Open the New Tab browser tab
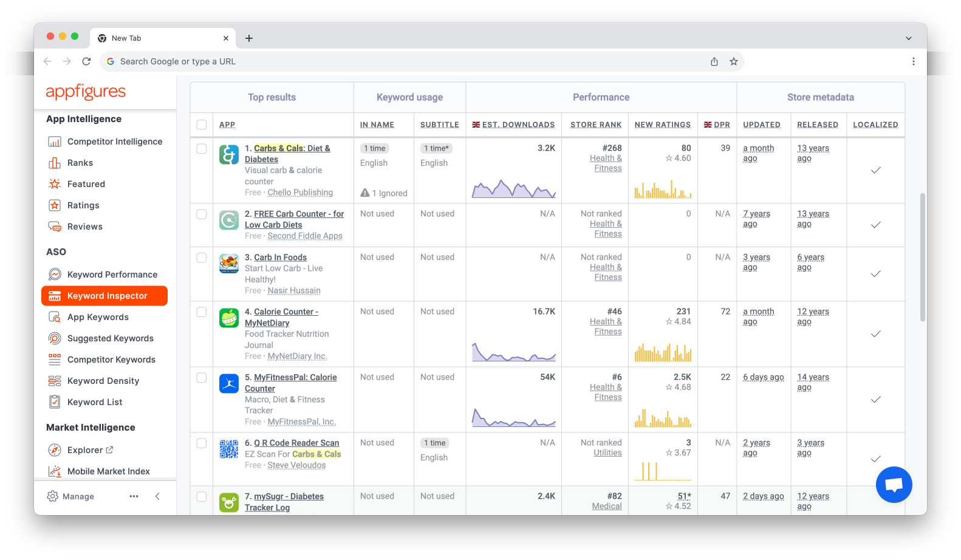The width and height of the screenshot is (961, 560). (163, 38)
